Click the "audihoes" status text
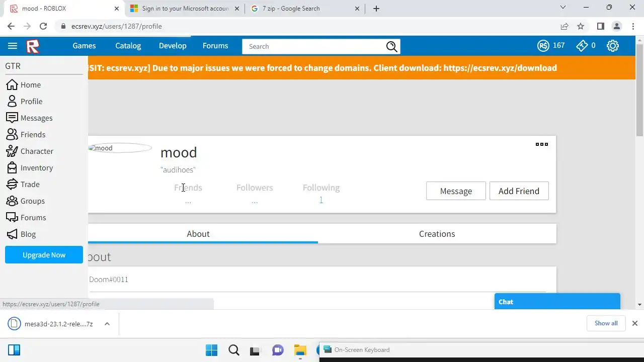 point(178,170)
